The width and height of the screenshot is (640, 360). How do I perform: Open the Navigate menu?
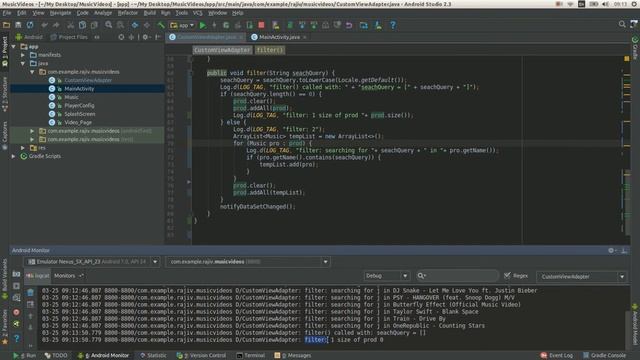(60, 13)
